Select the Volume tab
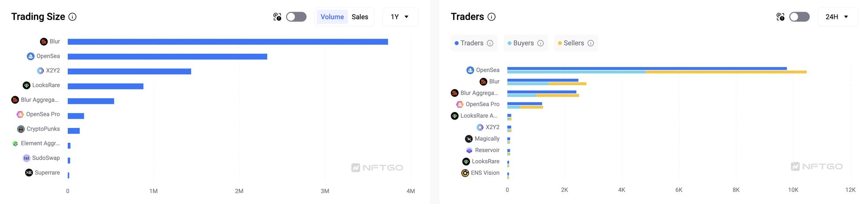The height and width of the screenshot is (204, 868). 332,17
